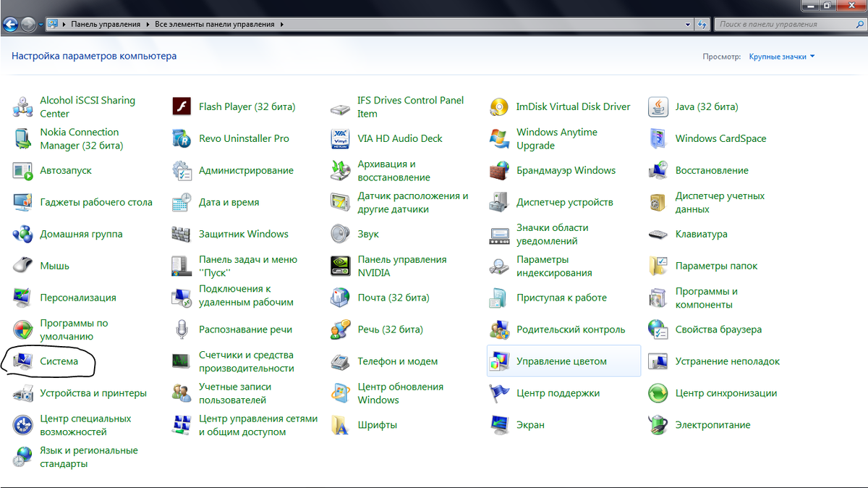Open the Телефон и модем icon
Image resolution: width=868 pixels, height=488 pixels.
(341, 361)
